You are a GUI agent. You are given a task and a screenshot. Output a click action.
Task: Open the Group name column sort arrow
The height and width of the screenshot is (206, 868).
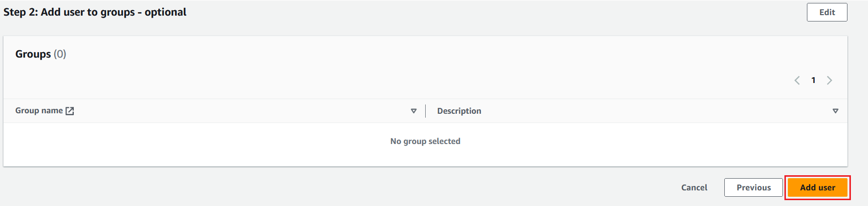tap(413, 111)
